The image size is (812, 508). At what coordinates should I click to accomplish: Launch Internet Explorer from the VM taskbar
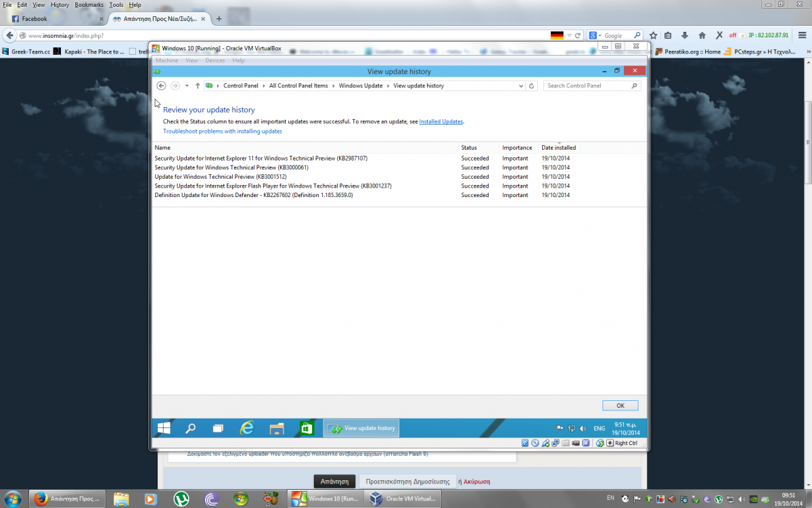[247, 428]
